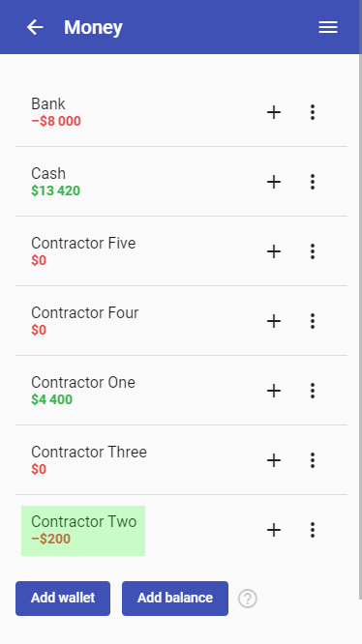This screenshot has height=644, width=362.
Task: Select the highlighted Contractor Two wallet
Action: [x=83, y=531]
